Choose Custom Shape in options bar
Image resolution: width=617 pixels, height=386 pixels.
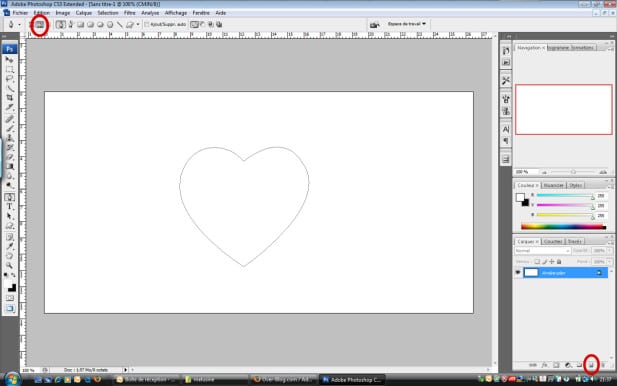click(x=129, y=24)
